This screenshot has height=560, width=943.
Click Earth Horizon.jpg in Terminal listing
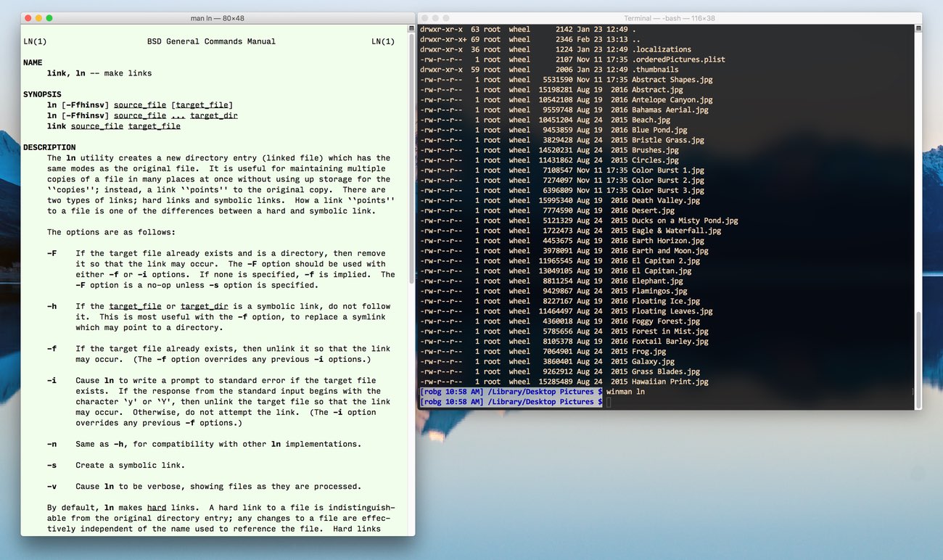tap(668, 241)
